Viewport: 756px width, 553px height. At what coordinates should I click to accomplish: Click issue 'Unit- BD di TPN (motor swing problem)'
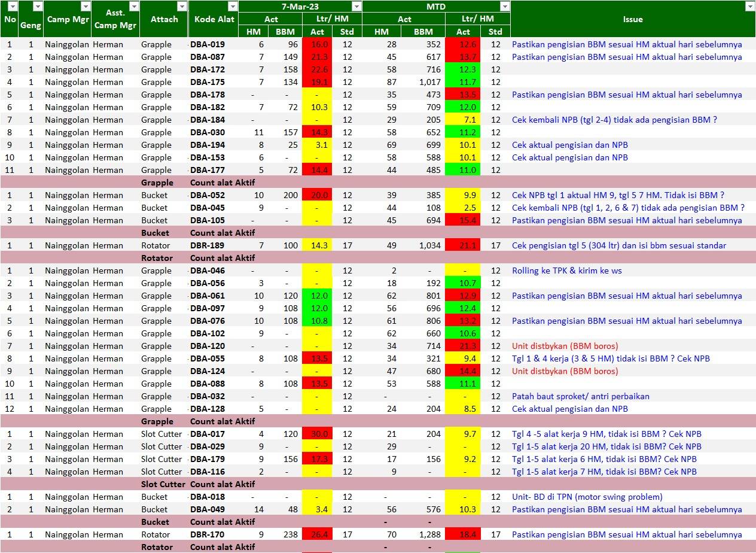tap(587, 497)
